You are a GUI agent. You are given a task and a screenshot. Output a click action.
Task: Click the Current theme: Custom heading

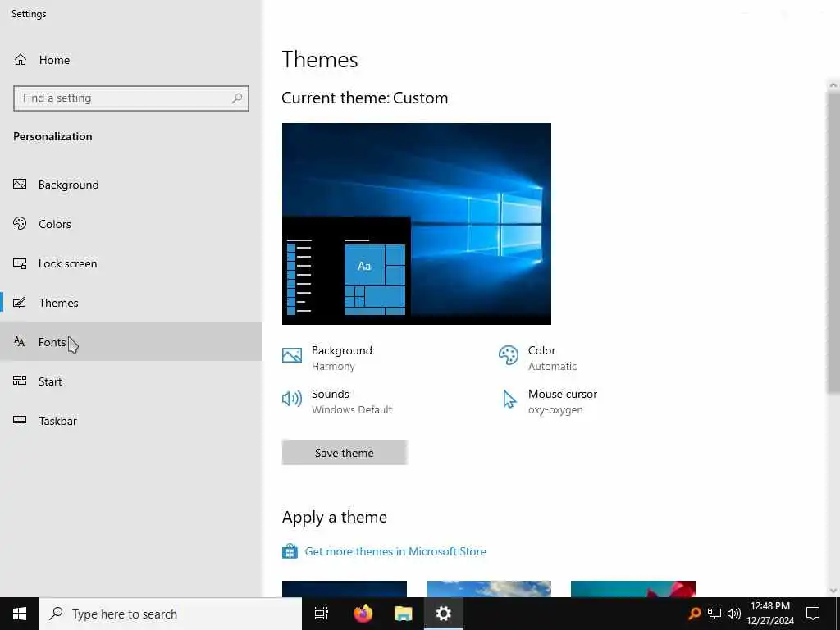[365, 98]
